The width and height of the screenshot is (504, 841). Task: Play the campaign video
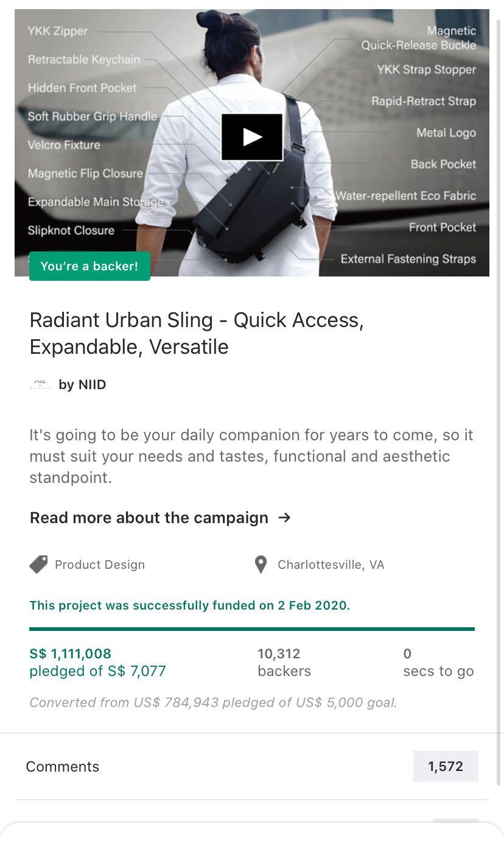point(252,137)
